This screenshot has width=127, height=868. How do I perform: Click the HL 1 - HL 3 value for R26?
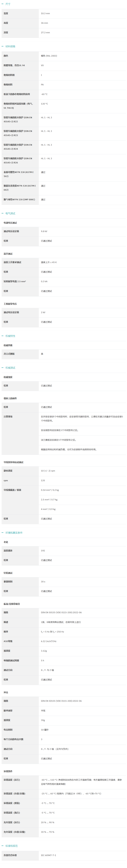click(x=46, y=158)
